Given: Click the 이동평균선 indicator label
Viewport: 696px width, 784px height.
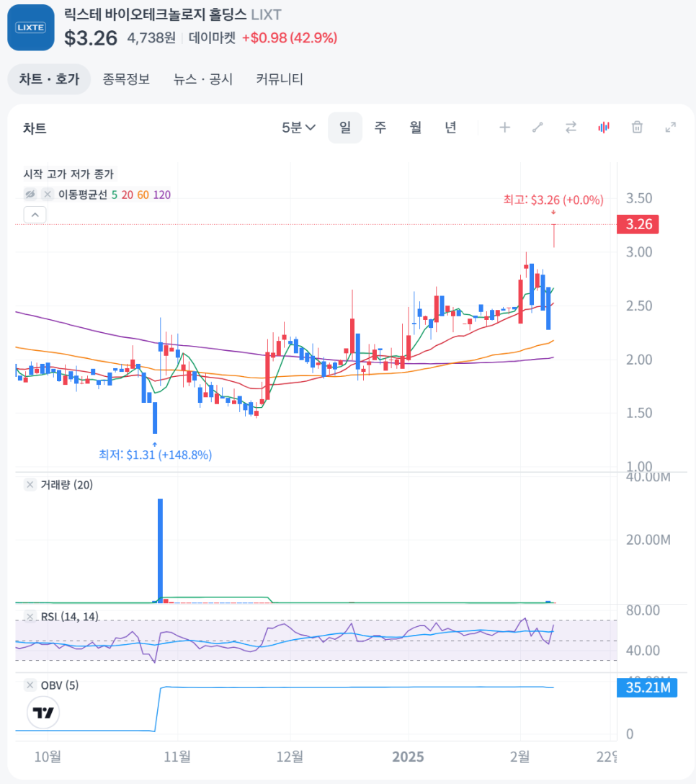Looking at the screenshot, I should (x=83, y=195).
